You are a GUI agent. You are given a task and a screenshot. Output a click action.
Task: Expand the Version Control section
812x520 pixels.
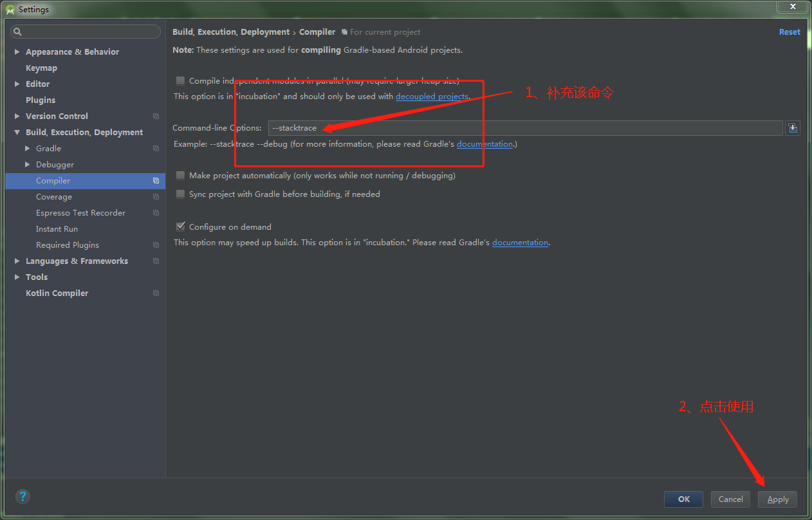[x=17, y=116]
